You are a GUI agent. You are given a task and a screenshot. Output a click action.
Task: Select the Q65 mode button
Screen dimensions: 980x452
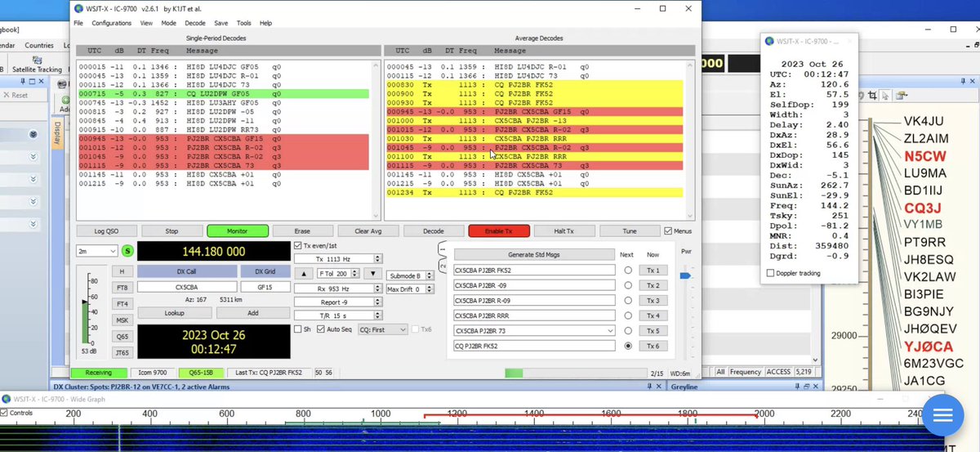122,336
